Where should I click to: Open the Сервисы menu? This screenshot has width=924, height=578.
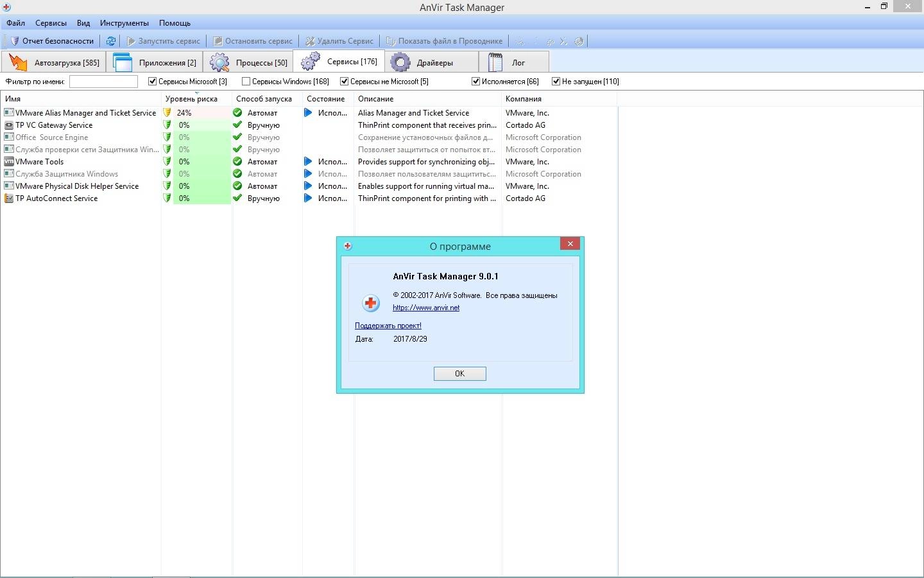pos(51,22)
